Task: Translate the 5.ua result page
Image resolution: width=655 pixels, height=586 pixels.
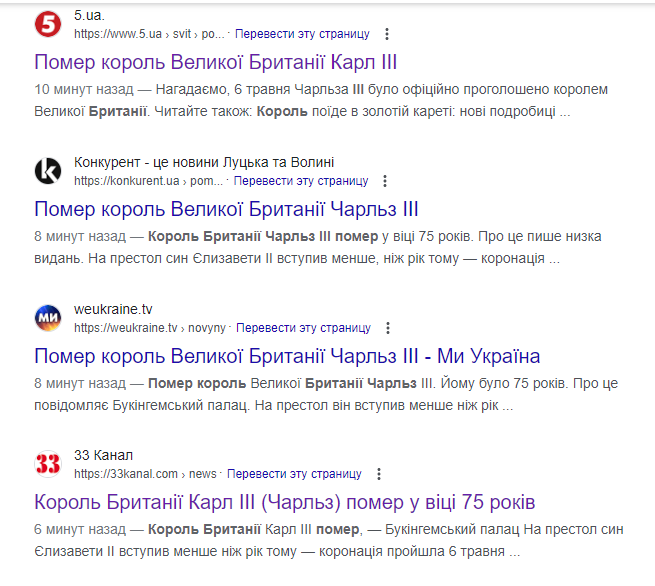Action: (302, 34)
